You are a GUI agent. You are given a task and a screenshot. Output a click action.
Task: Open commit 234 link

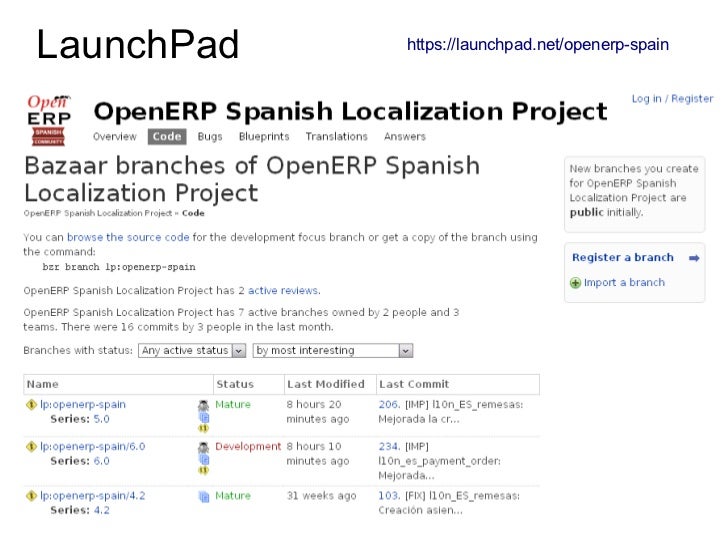[x=389, y=447]
